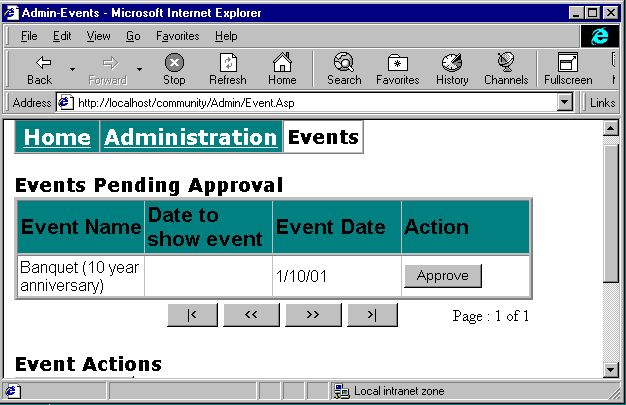Expand the Forward button history dropdown arrow

(x=139, y=70)
